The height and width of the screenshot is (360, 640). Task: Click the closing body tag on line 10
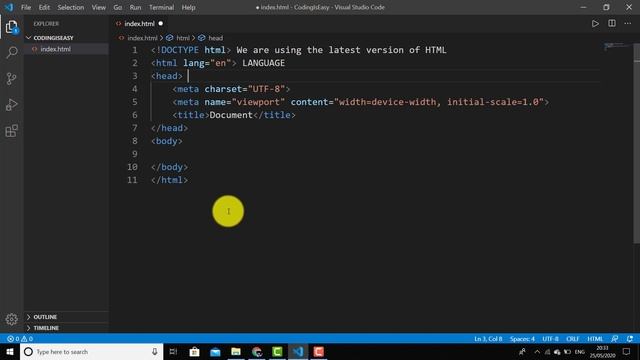[x=169, y=167]
